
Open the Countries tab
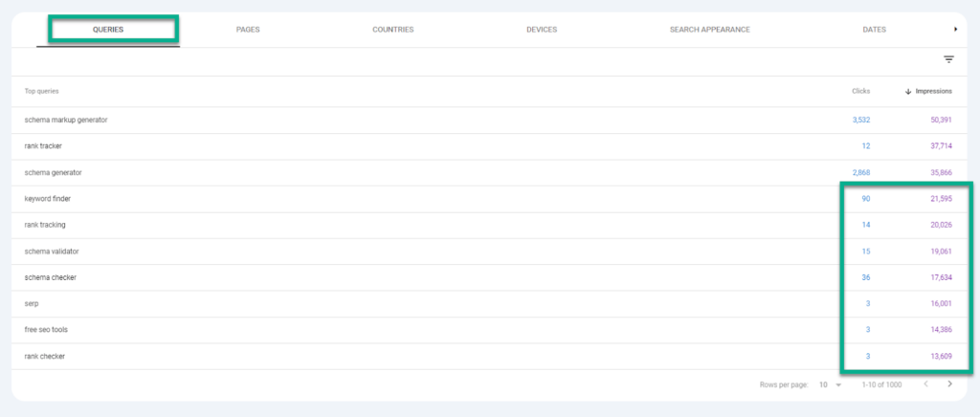pyautogui.click(x=392, y=30)
